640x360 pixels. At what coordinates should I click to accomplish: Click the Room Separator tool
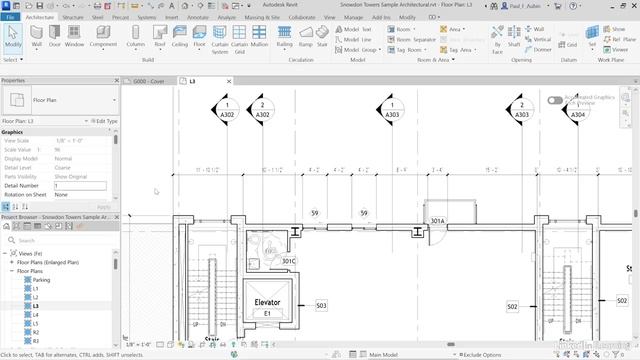point(411,40)
